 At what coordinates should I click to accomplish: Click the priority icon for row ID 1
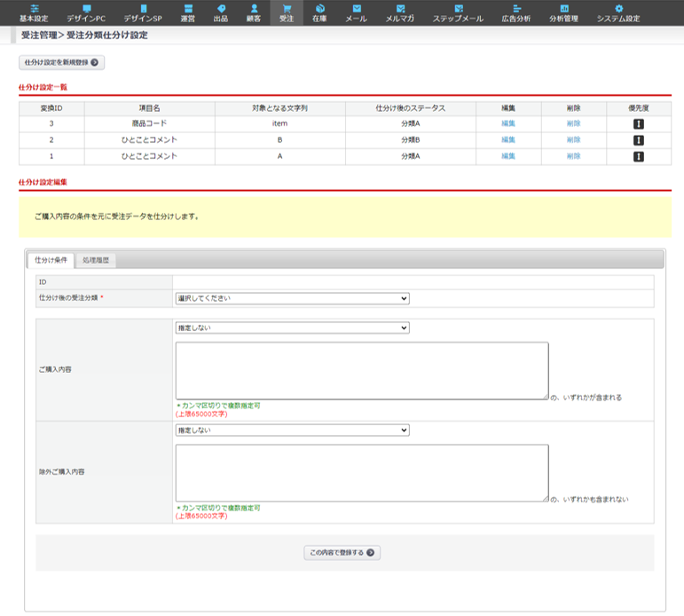pos(639,157)
